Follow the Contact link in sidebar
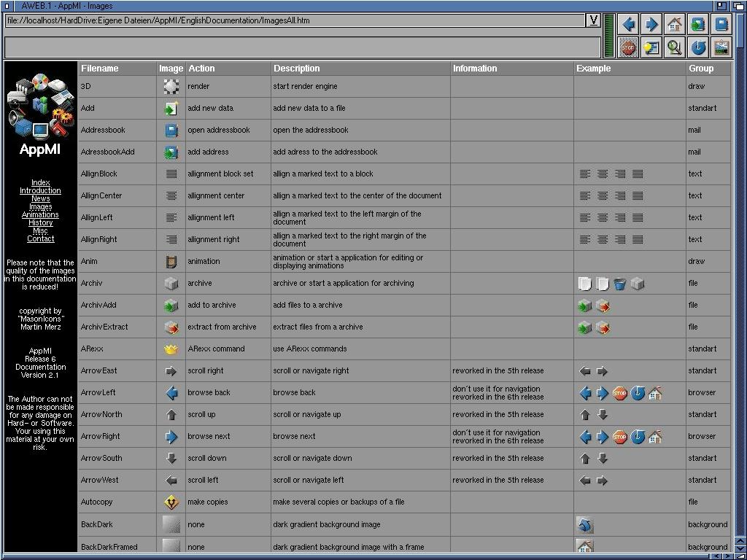The image size is (747, 560). (40, 239)
